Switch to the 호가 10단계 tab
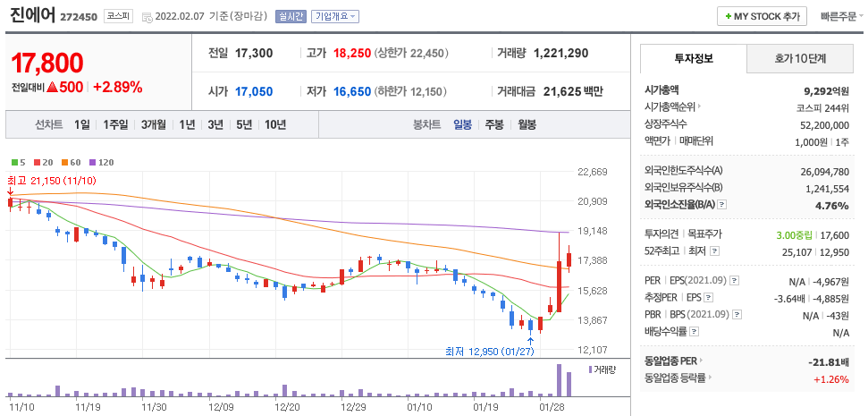This screenshot has height=416, width=868. click(x=800, y=59)
